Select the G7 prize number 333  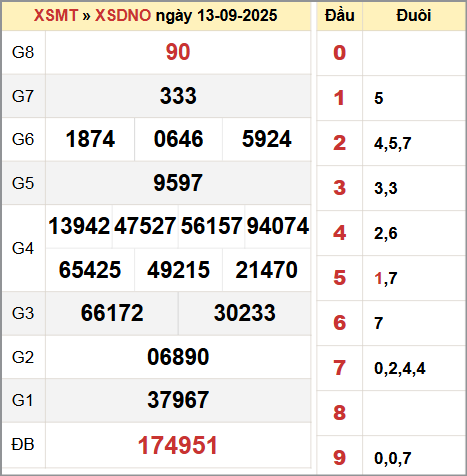click(178, 96)
